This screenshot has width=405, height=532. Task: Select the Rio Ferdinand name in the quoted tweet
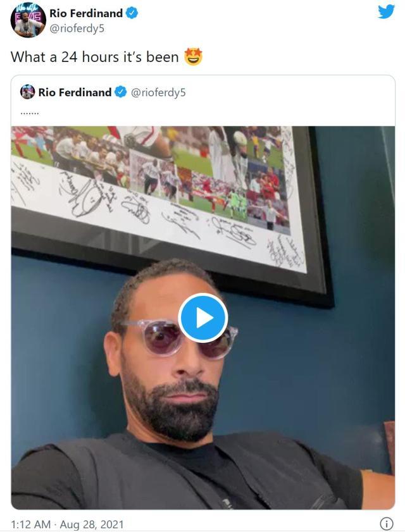click(74, 92)
